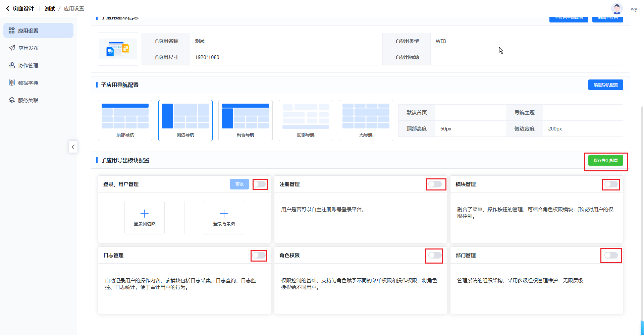Click the back arrow beside 页面设计
The height and width of the screenshot is (335, 644).
[8, 8]
